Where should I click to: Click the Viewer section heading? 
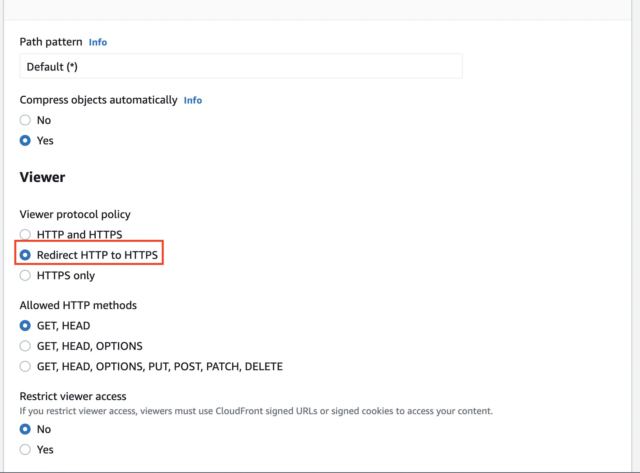(x=42, y=177)
